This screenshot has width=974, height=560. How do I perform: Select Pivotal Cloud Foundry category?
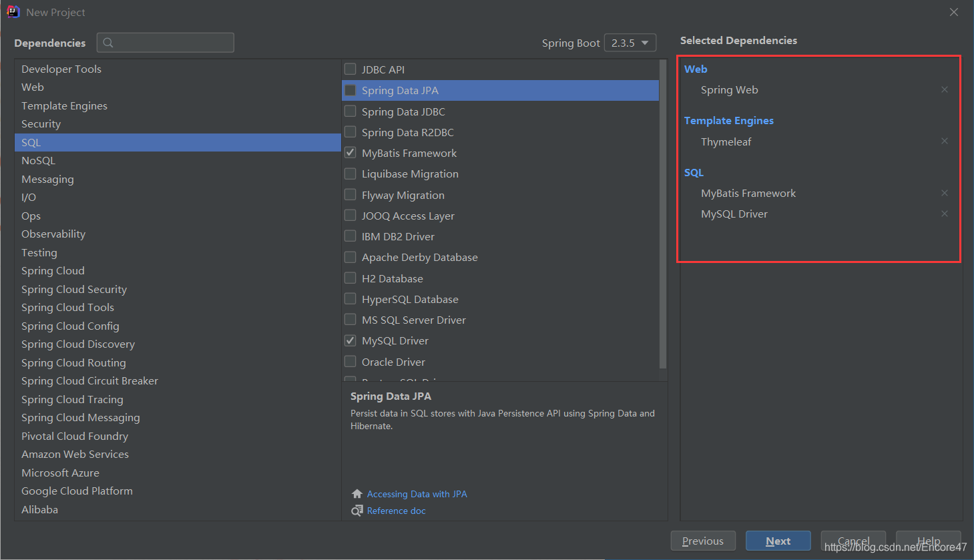coord(178,436)
